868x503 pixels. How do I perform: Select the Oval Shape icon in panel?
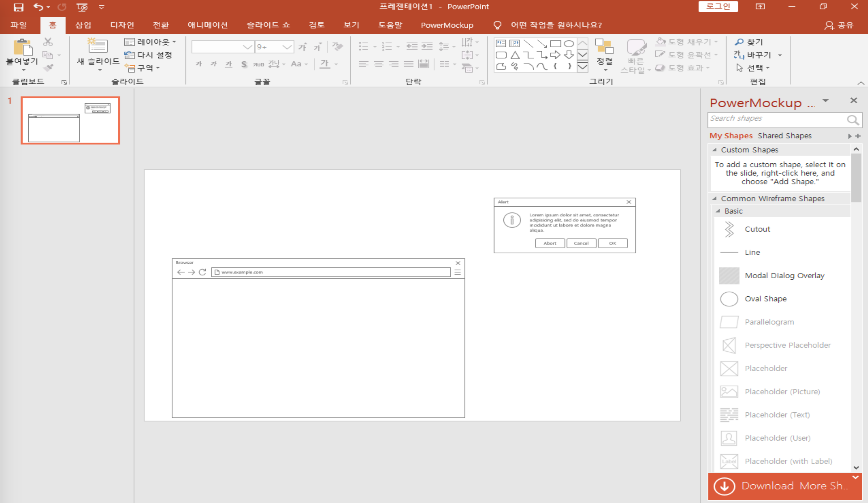pyautogui.click(x=729, y=299)
